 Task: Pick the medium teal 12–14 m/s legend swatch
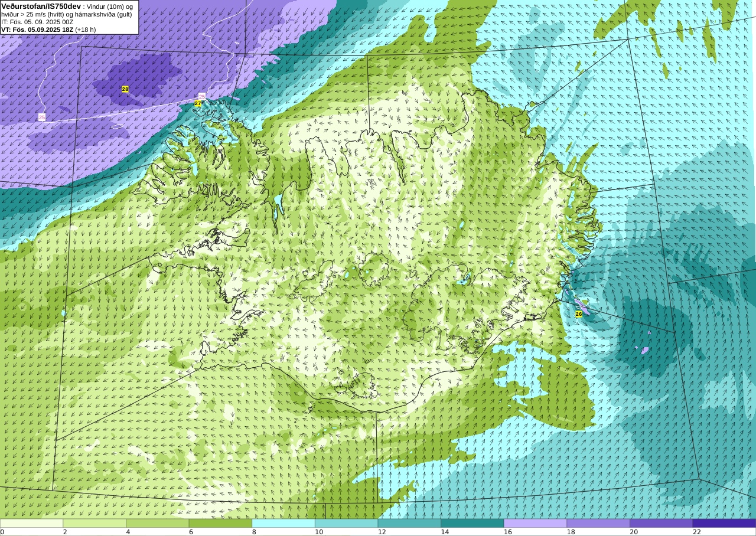click(x=409, y=523)
